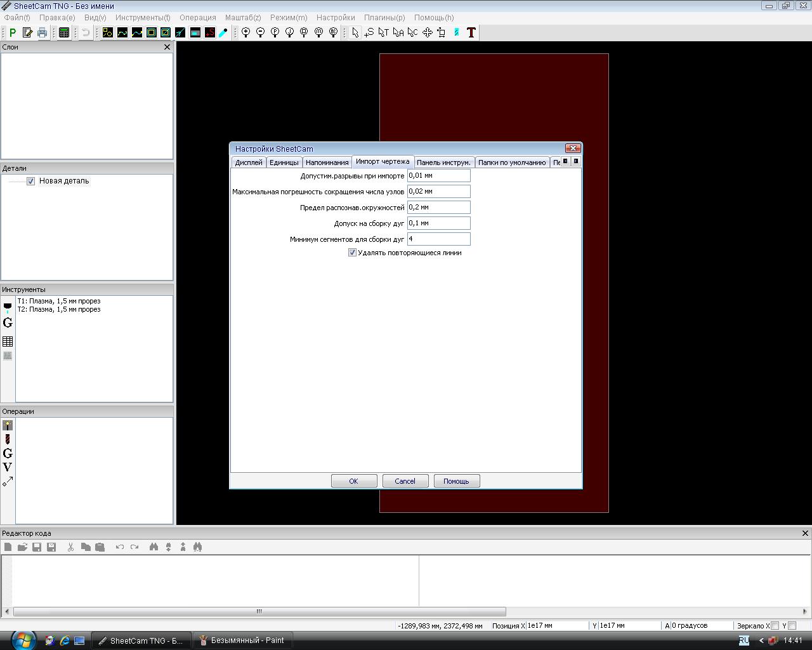Close the Слои panel
Image resolution: width=812 pixels, height=650 pixels.
[x=167, y=47]
